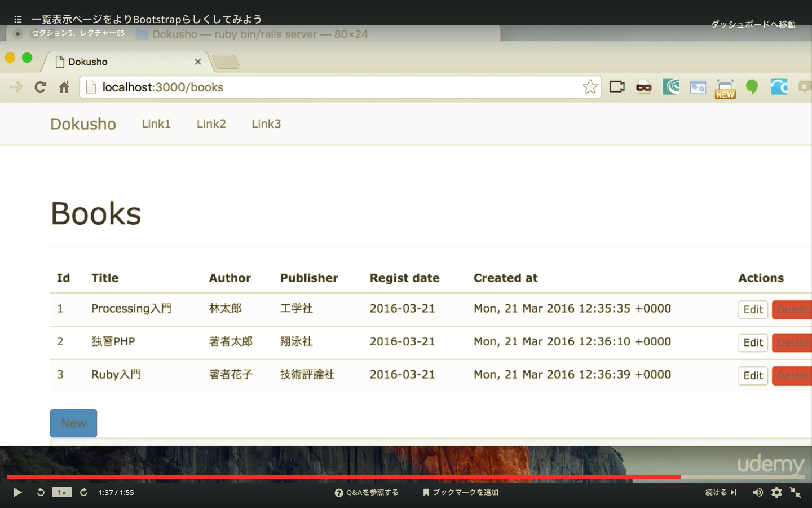Select Link2 in the Dokusho navbar
Image resolution: width=812 pixels, height=508 pixels.
[211, 124]
